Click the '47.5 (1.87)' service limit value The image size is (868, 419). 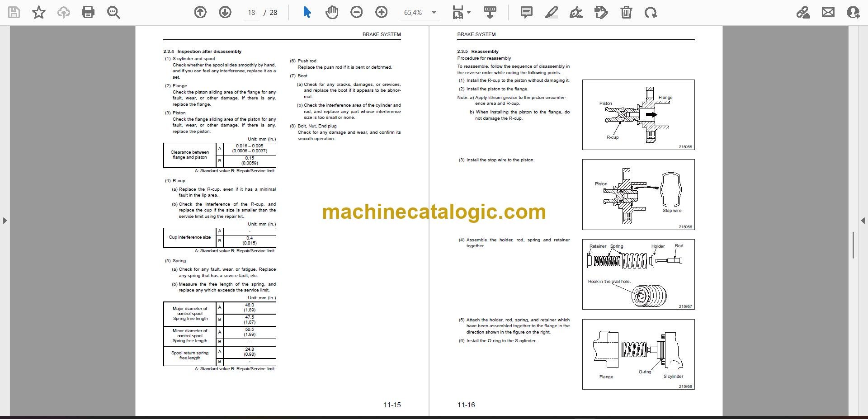point(250,320)
